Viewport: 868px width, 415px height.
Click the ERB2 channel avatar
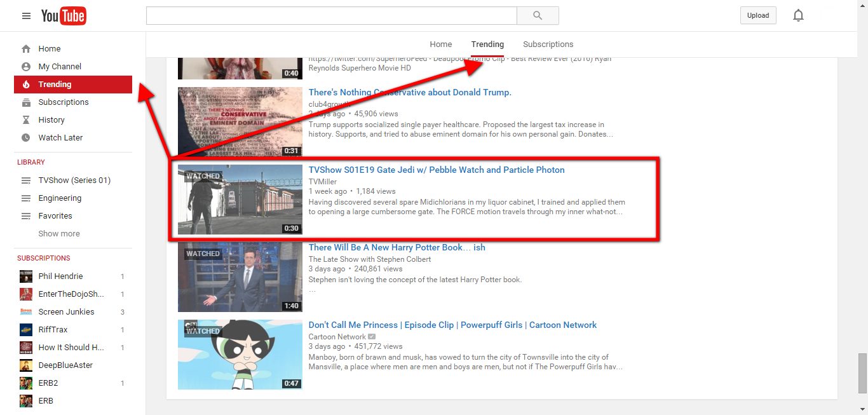[x=26, y=383]
